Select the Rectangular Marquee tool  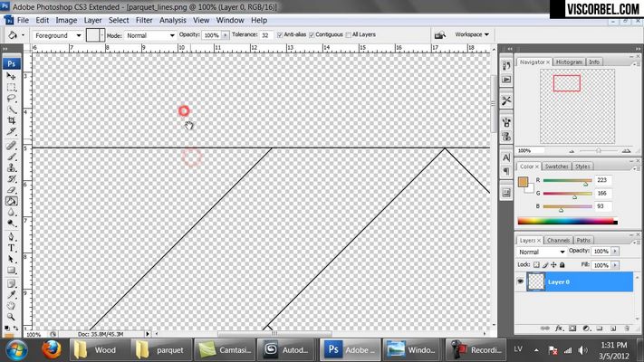pos(11,88)
